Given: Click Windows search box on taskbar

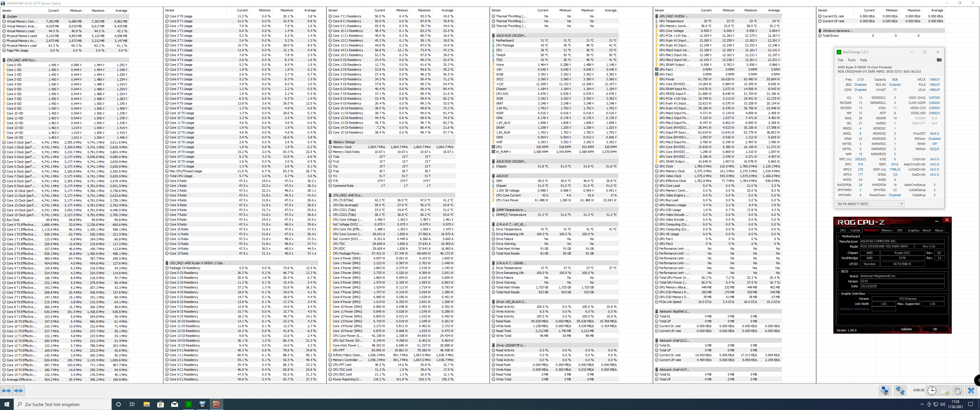Looking at the screenshot, I should pyautogui.click(x=63, y=404).
